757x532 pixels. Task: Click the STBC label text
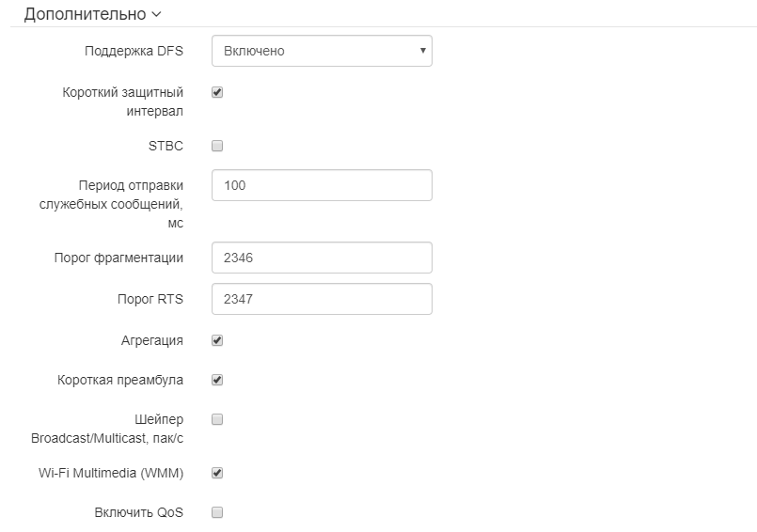(166, 146)
